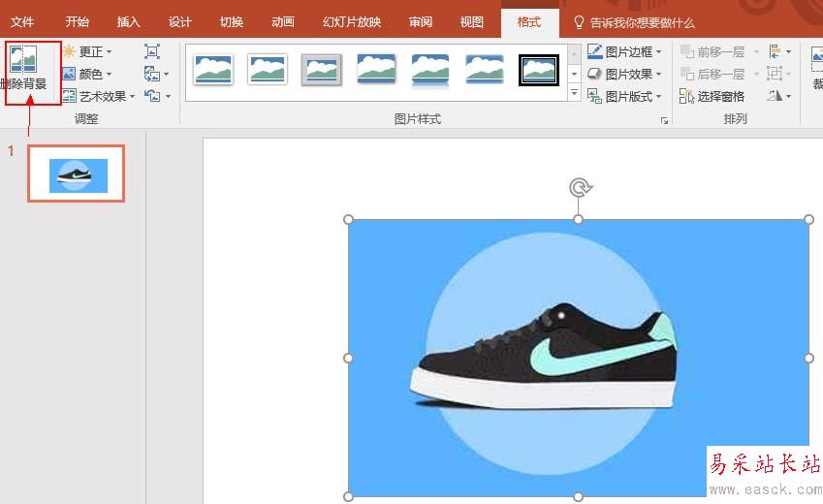Expand the Reset Picture dropdown arrow
Image resolution: width=823 pixels, height=504 pixels.
click(168, 96)
